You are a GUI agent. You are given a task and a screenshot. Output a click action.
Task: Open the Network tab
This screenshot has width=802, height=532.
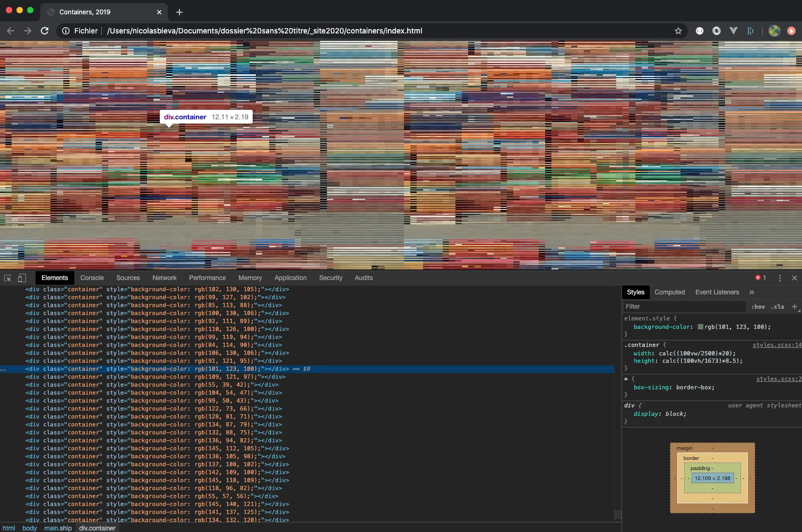tap(164, 278)
